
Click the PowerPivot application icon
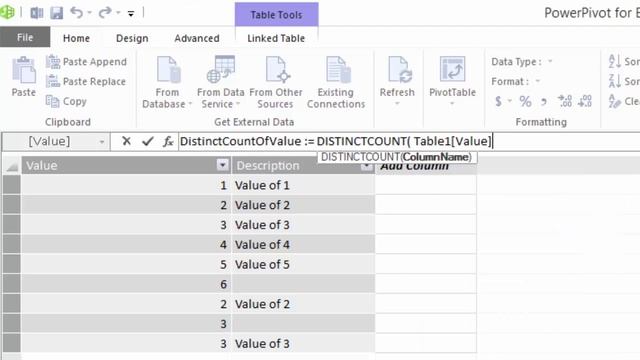[x=7, y=12]
